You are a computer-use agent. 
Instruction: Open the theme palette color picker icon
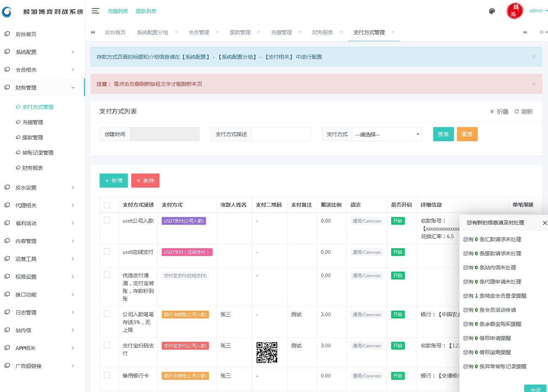pos(492,11)
